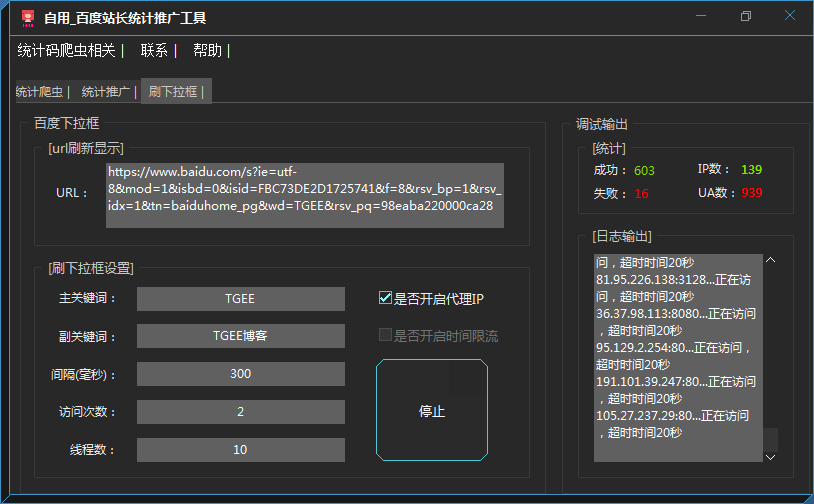Click the 线程数 label
This screenshot has width=814, height=504.
(92, 449)
